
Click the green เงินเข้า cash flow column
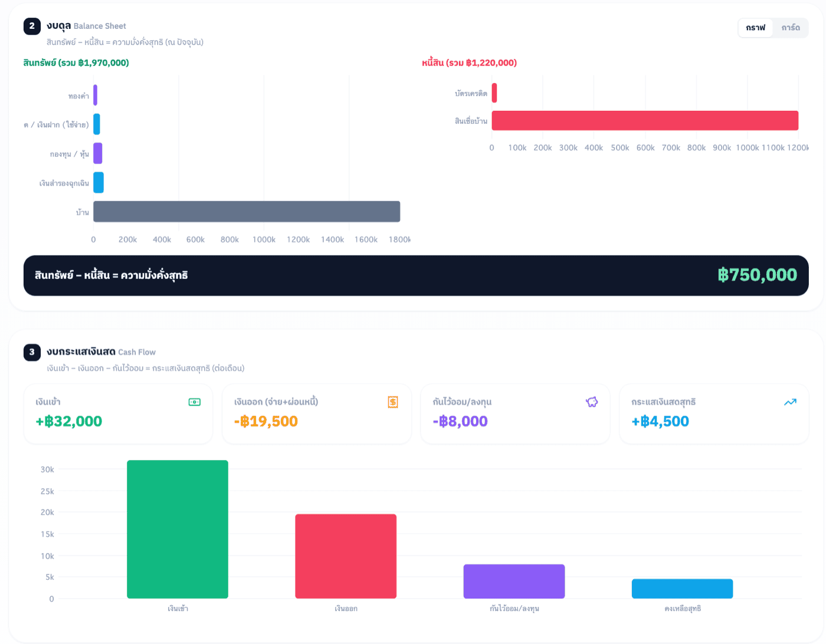tap(178, 529)
